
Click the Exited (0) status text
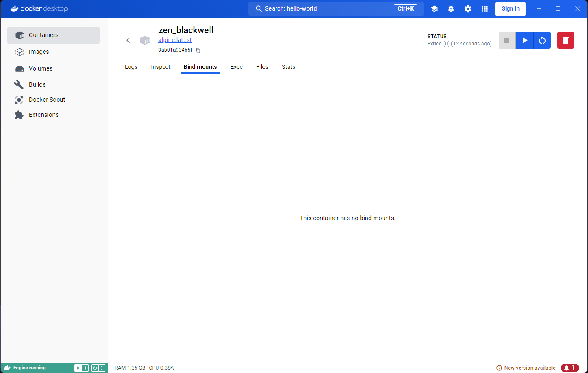459,44
